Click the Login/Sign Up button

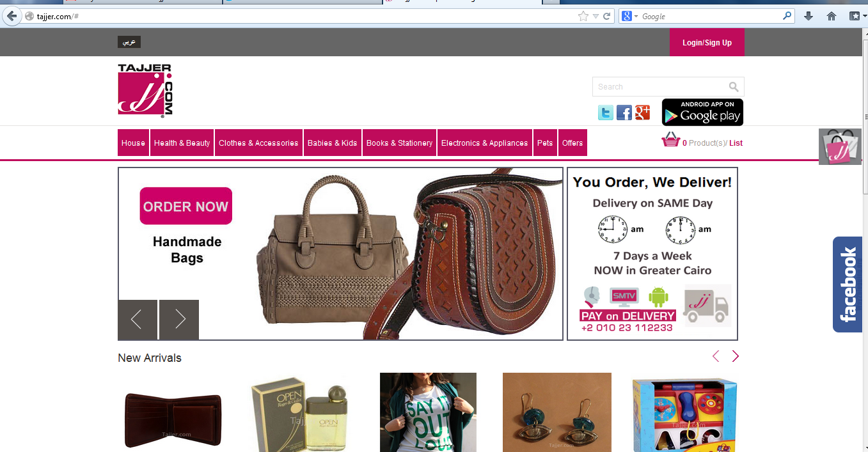(707, 42)
